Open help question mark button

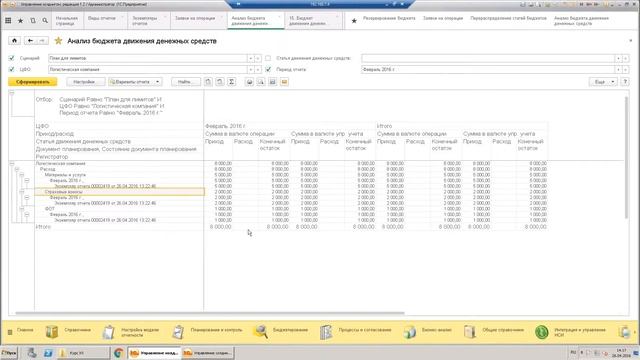(625, 82)
